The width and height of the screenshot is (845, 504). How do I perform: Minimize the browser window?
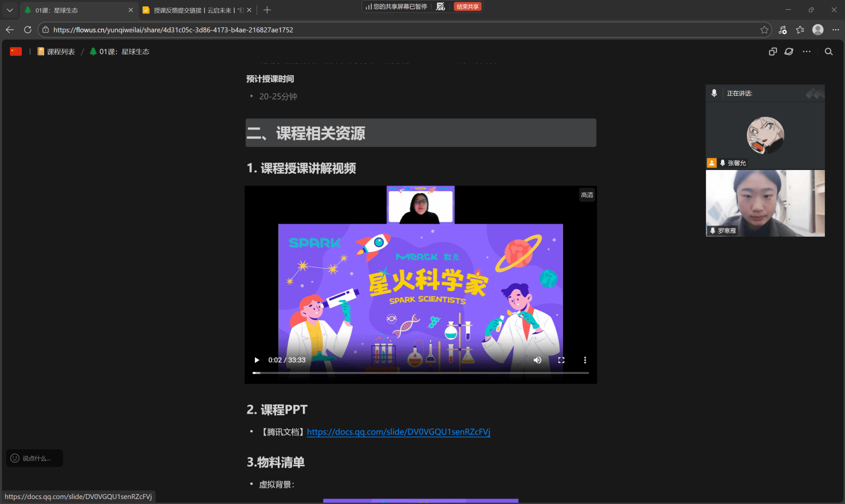tap(788, 10)
